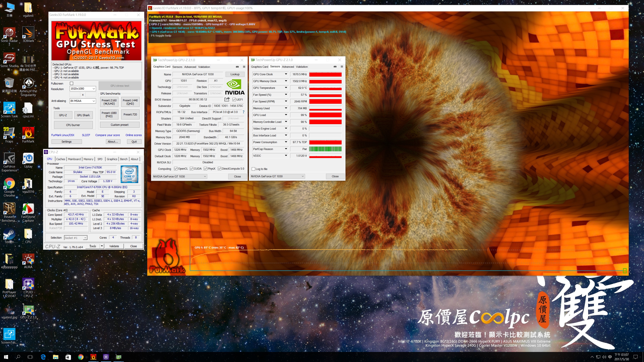The image size is (644, 362).
Task: Click Microsoft Edge icon in the taskbar
Action: [43, 357]
